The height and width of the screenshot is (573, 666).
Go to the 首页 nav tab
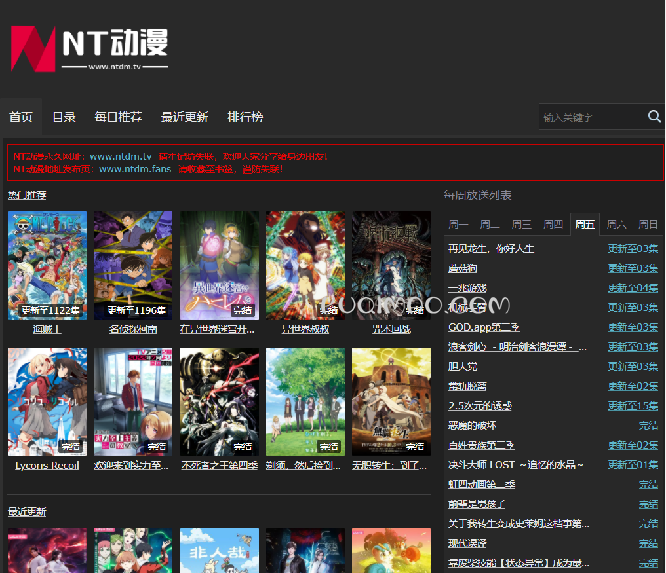click(x=21, y=117)
